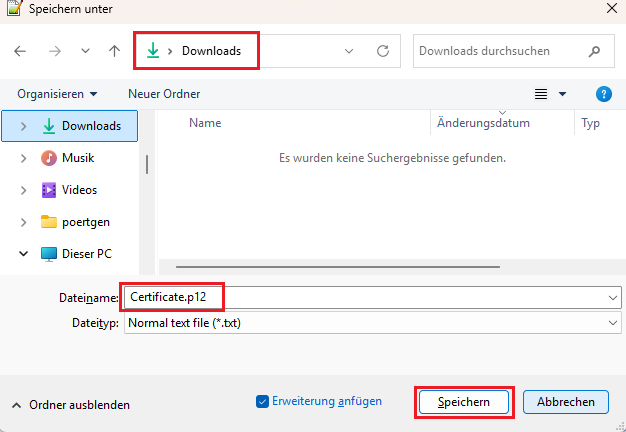Click Ordner ausblenden to hide folders
This screenshot has width=626, height=432.
coord(71,405)
